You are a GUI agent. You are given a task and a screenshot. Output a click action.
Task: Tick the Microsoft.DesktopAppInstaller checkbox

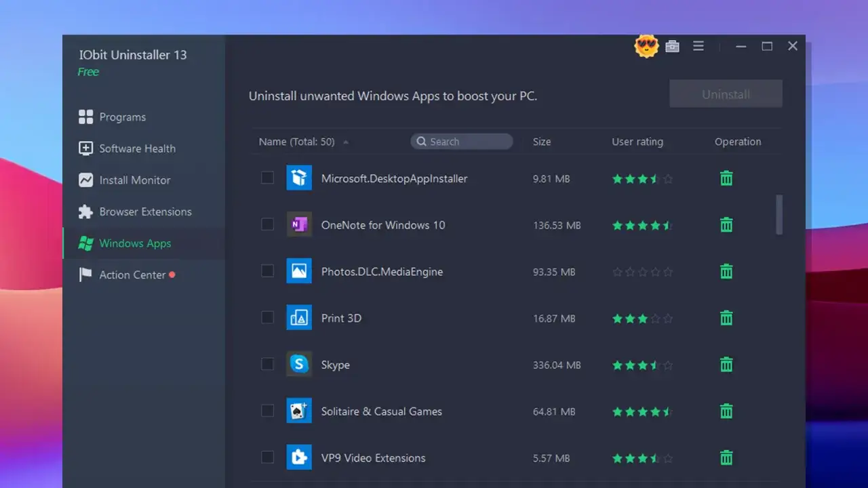[268, 178]
